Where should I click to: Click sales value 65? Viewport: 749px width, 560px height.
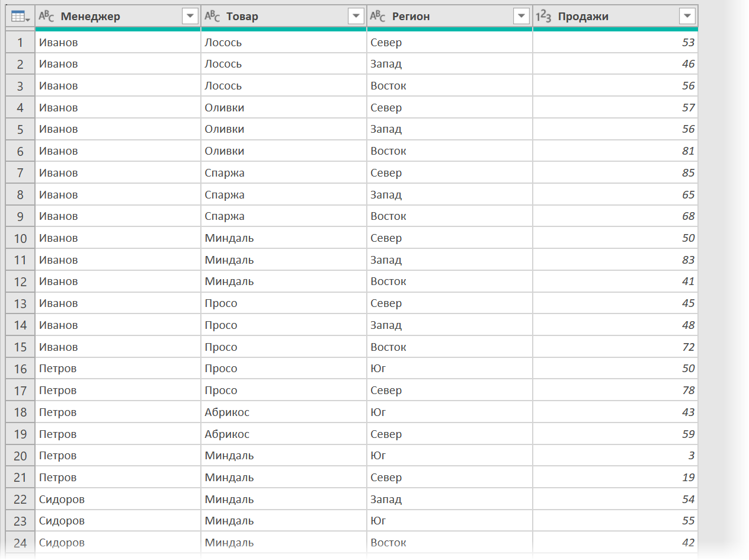pyautogui.click(x=615, y=195)
